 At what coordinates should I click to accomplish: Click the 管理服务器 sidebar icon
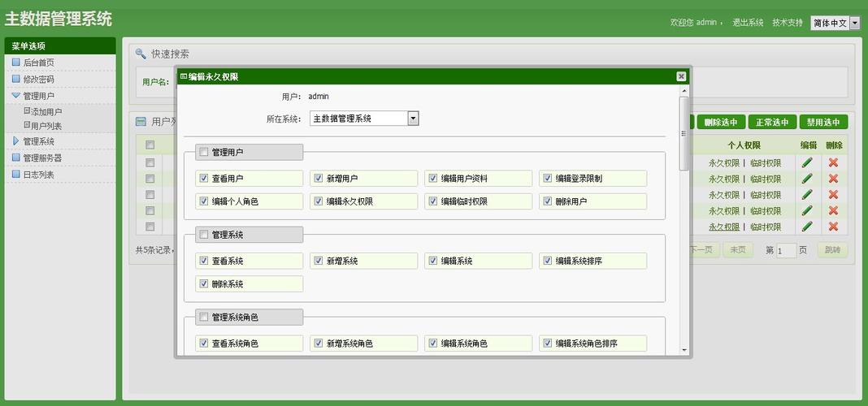tap(15, 158)
